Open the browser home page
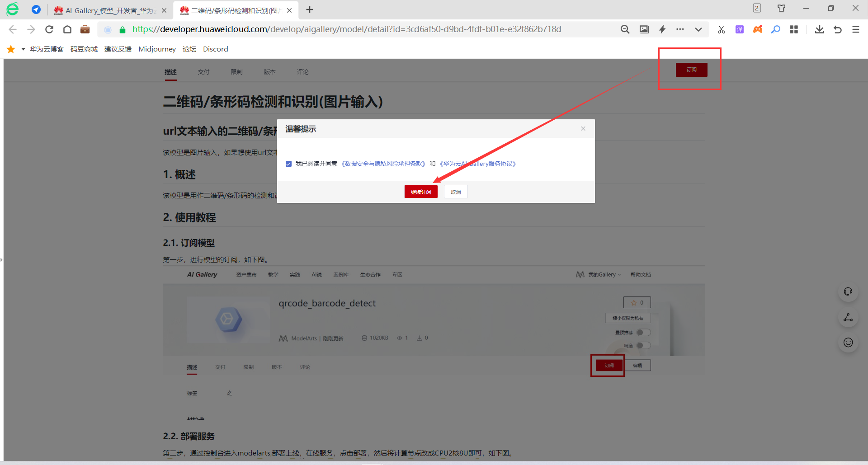Image resolution: width=868 pixels, height=465 pixels. 67,29
